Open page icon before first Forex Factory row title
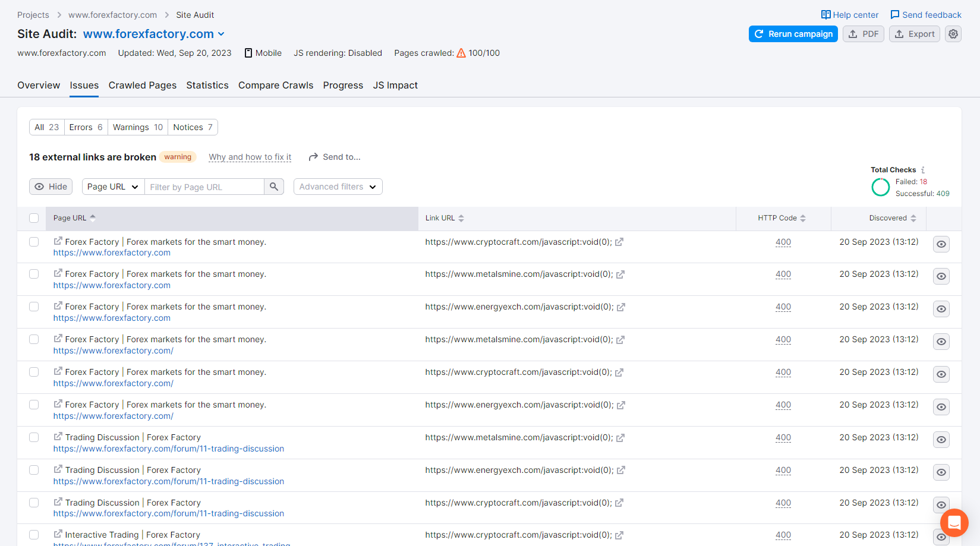 (x=58, y=241)
